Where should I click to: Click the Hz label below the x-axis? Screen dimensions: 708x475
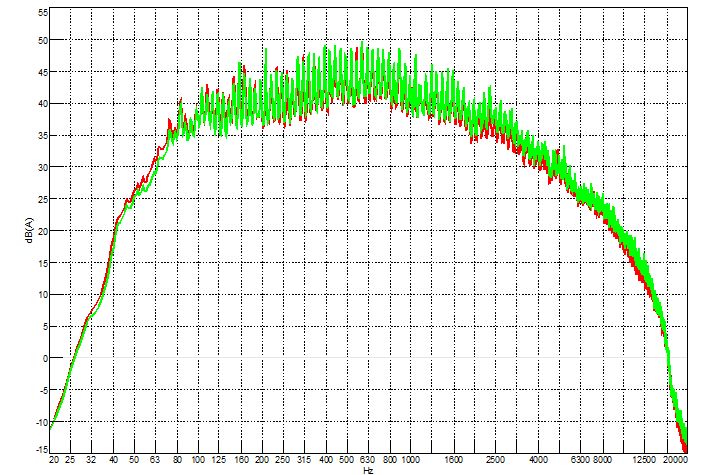click(x=368, y=469)
